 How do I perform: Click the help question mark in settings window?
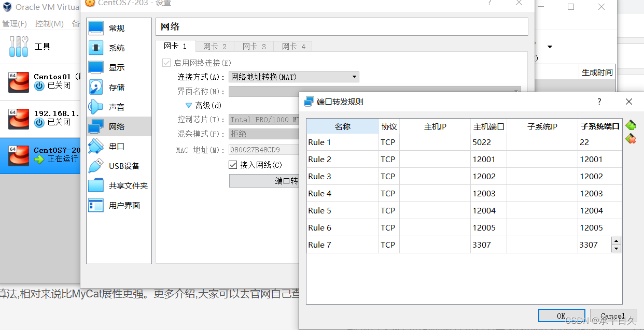point(489,3)
